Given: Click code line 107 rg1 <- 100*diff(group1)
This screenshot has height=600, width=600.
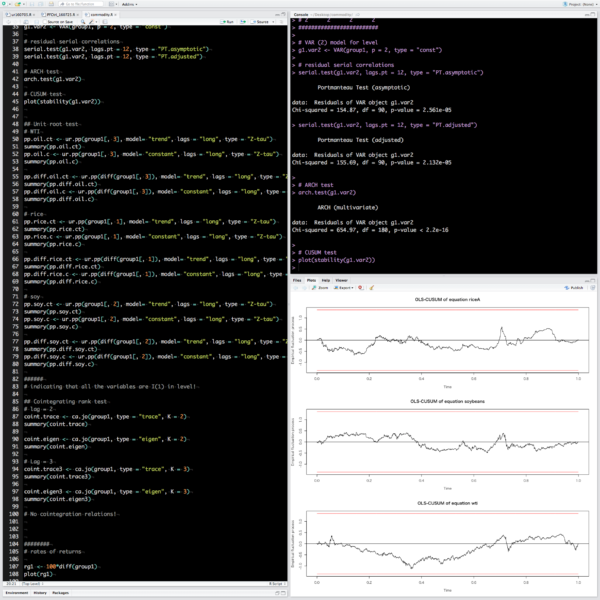Looking at the screenshot, I should click(x=60, y=567).
